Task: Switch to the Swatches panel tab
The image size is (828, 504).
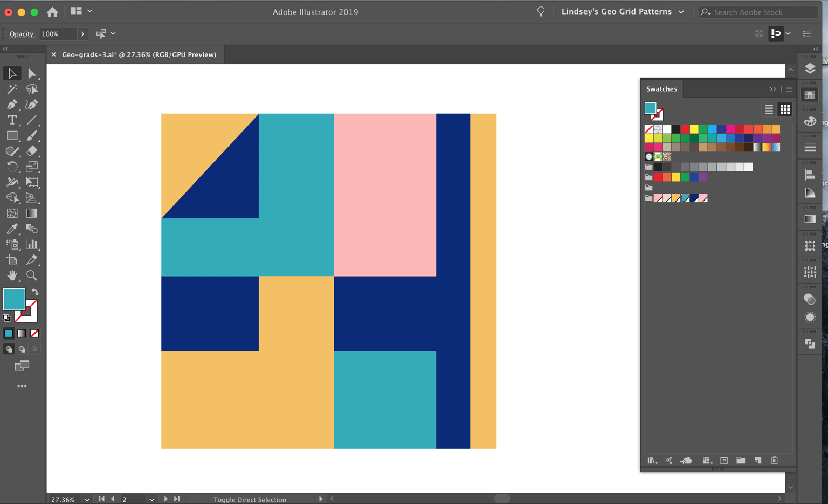Action: coord(661,89)
